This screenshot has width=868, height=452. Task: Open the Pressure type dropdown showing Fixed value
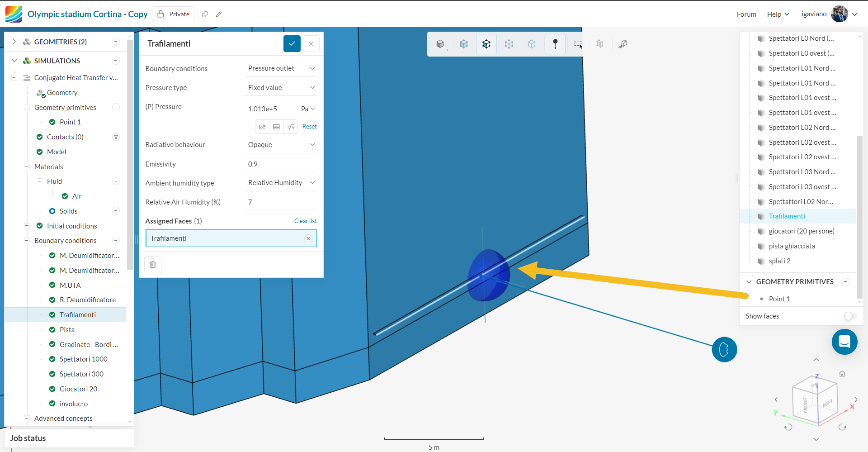(x=281, y=87)
